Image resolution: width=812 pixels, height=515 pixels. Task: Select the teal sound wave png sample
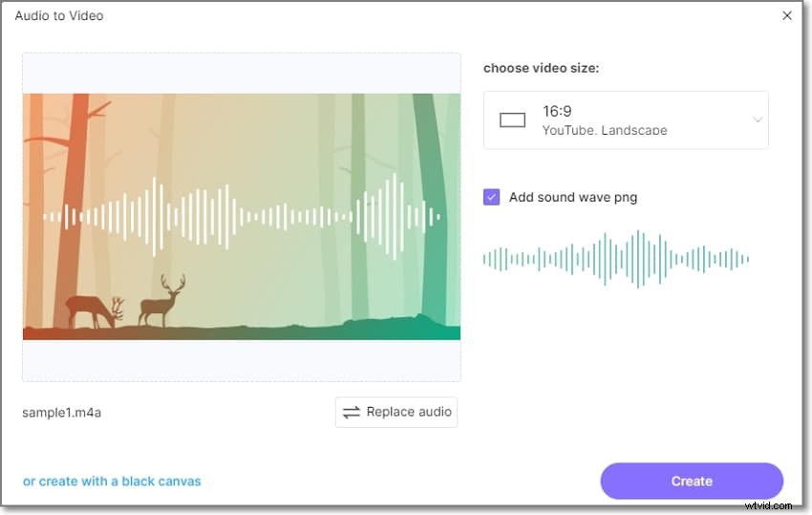(616, 259)
